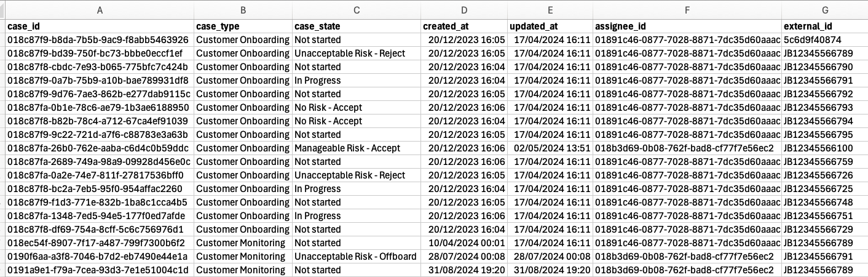Image resolution: width=868 pixels, height=277 pixels.
Task: Click the Unacceptable Risk - Offboard cell
Action: [x=355, y=256]
